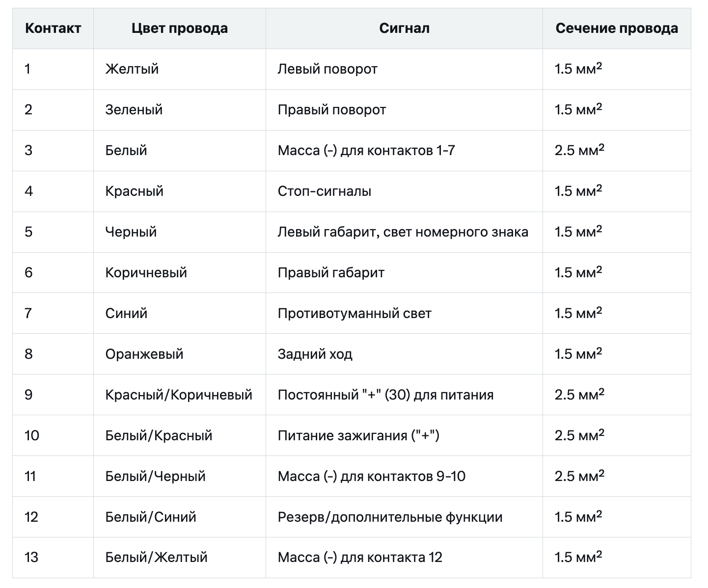
Task: Select "Масса (-) для контактов 1-7" cell
Action: tap(404, 151)
